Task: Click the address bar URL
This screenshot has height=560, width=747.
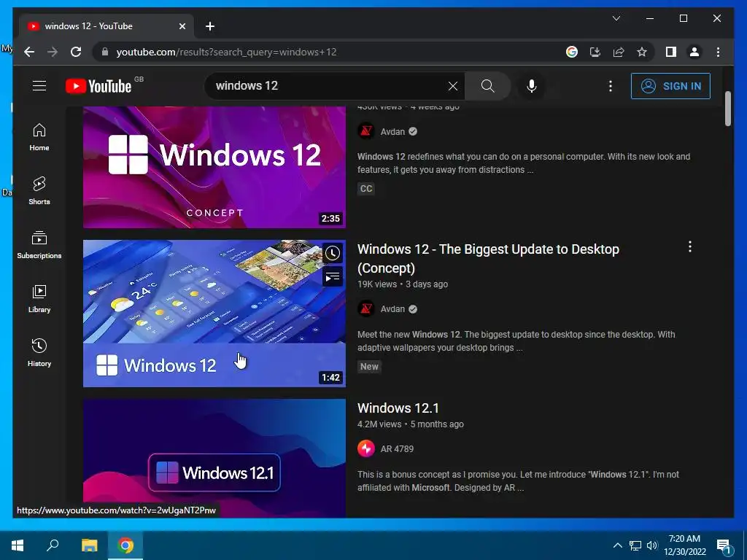Action: (226, 52)
